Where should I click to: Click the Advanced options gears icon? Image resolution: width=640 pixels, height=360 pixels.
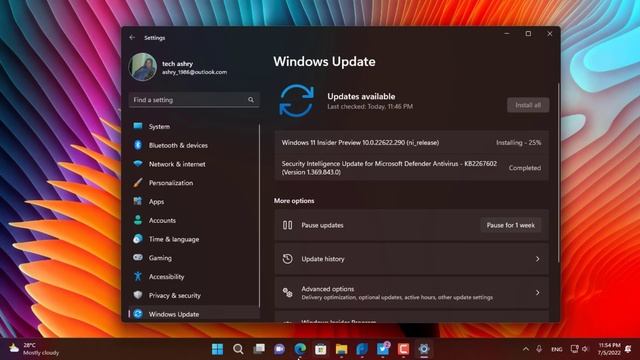point(287,293)
